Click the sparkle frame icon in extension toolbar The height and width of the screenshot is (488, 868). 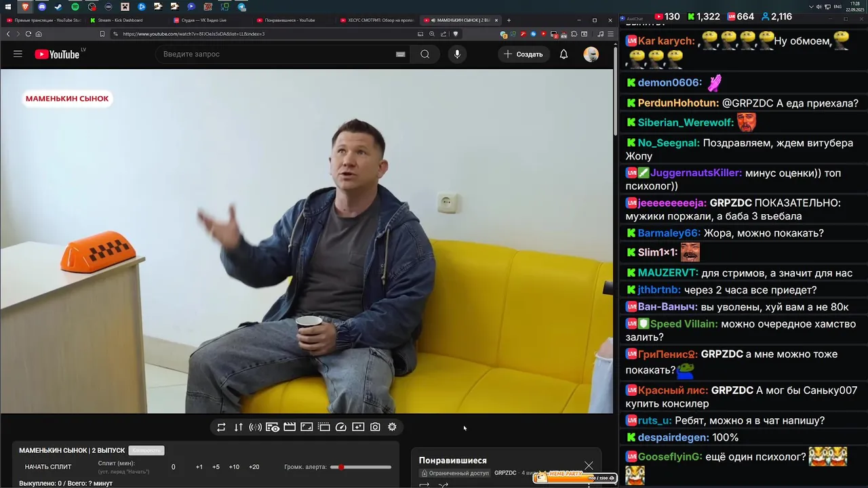coord(358,427)
